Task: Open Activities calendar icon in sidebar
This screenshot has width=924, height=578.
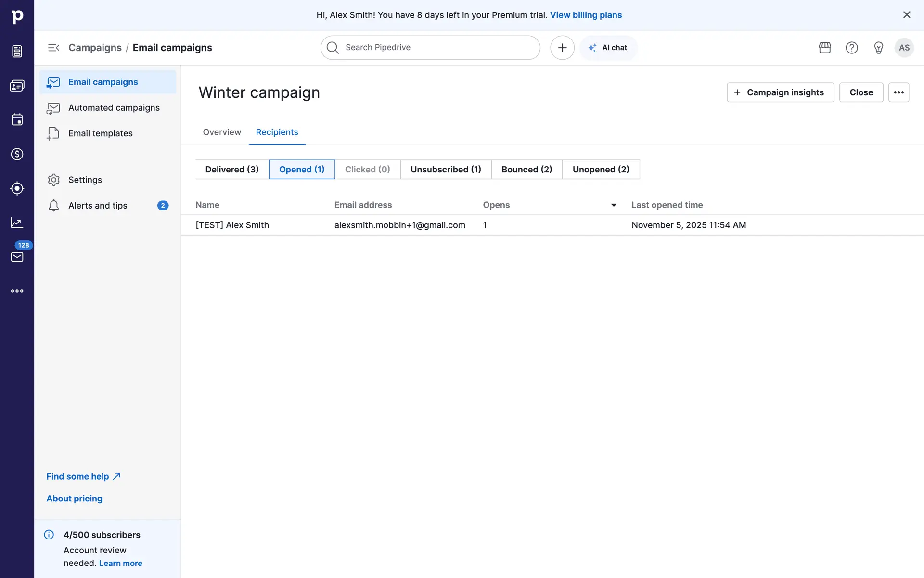Action: 17,120
